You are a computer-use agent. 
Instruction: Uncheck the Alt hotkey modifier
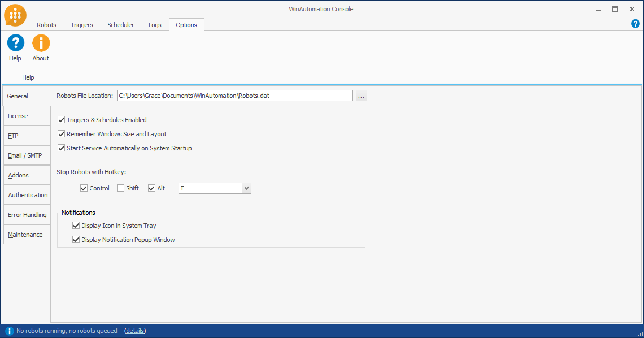coord(151,188)
